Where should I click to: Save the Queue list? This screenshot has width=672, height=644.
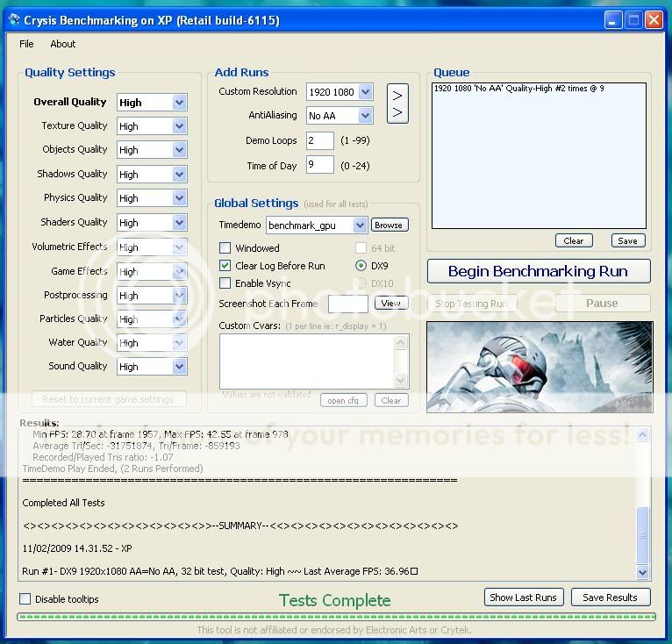click(628, 240)
